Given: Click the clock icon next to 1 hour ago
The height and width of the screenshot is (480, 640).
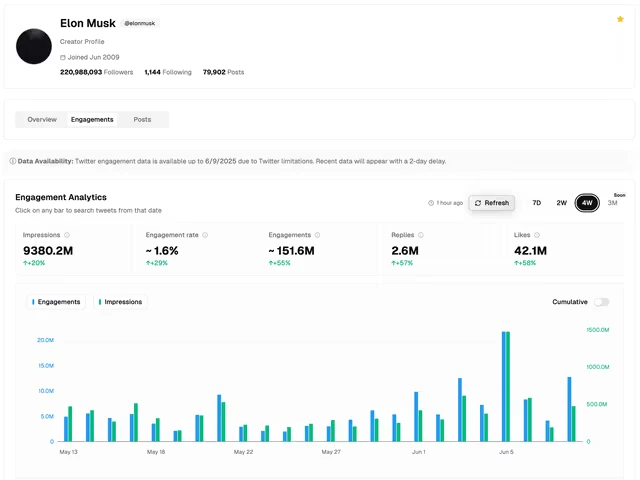Looking at the screenshot, I should 431,203.
